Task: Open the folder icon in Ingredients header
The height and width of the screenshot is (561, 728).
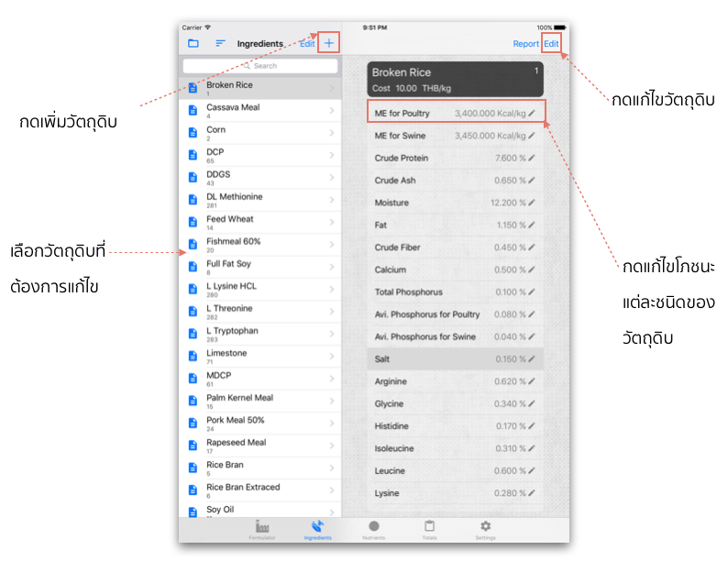Action: coord(193,43)
